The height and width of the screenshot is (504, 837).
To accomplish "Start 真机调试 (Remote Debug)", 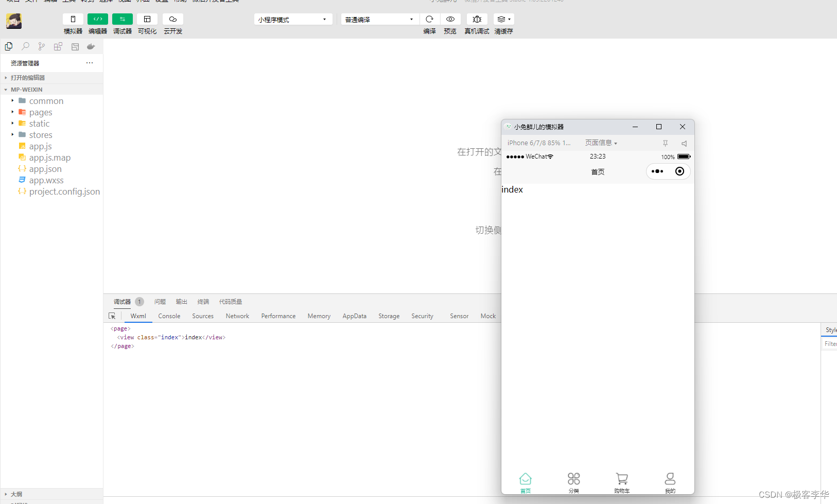I will (477, 19).
